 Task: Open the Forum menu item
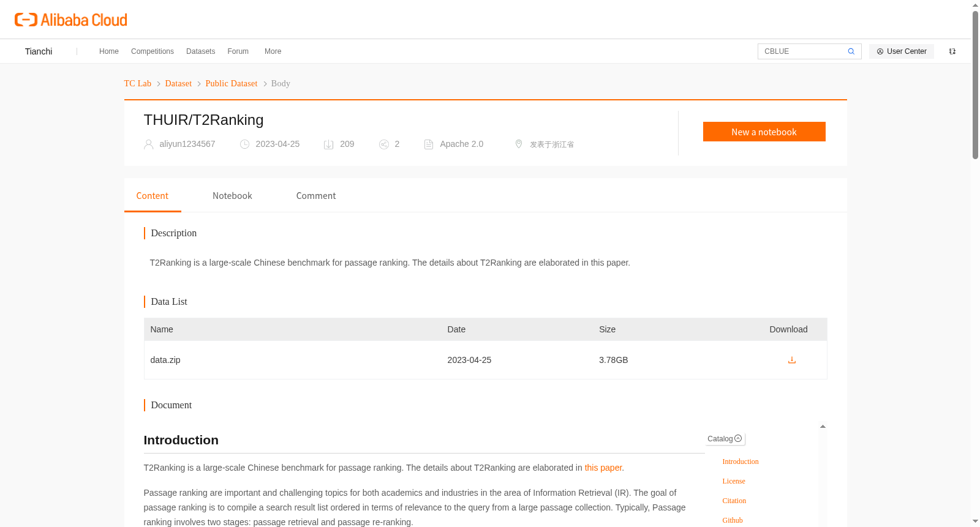pyautogui.click(x=238, y=51)
